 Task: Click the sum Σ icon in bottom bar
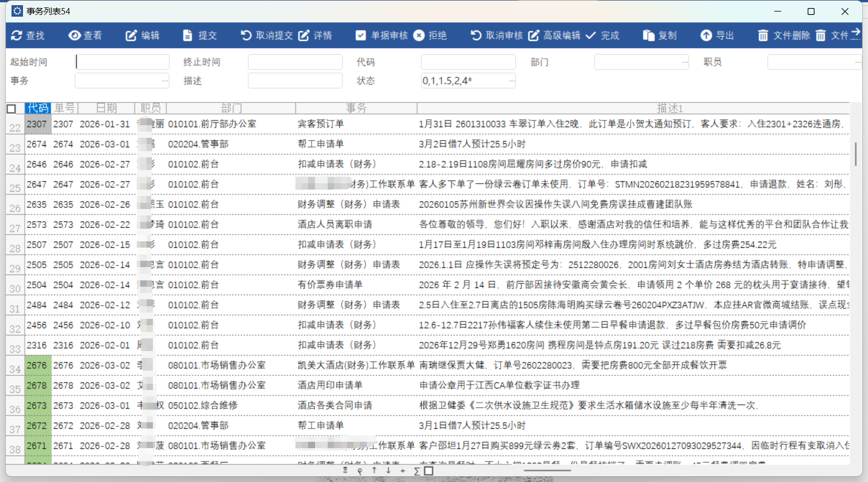coord(417,471)
